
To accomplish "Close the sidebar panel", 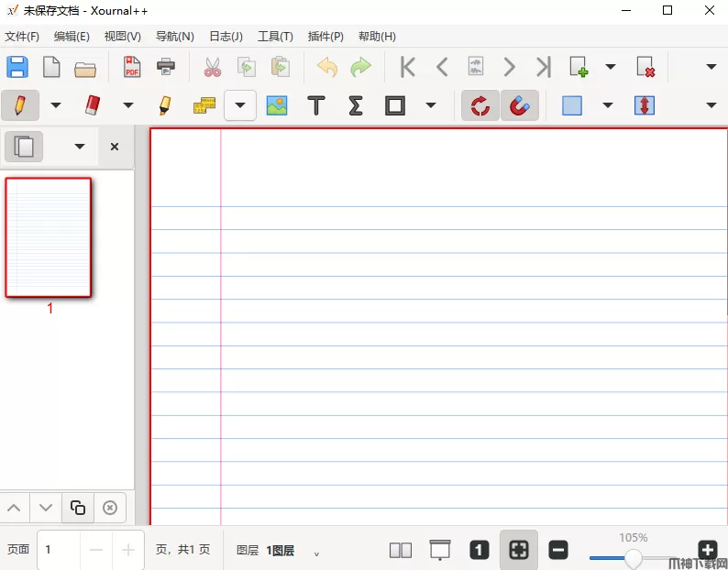I will point(115,147).
